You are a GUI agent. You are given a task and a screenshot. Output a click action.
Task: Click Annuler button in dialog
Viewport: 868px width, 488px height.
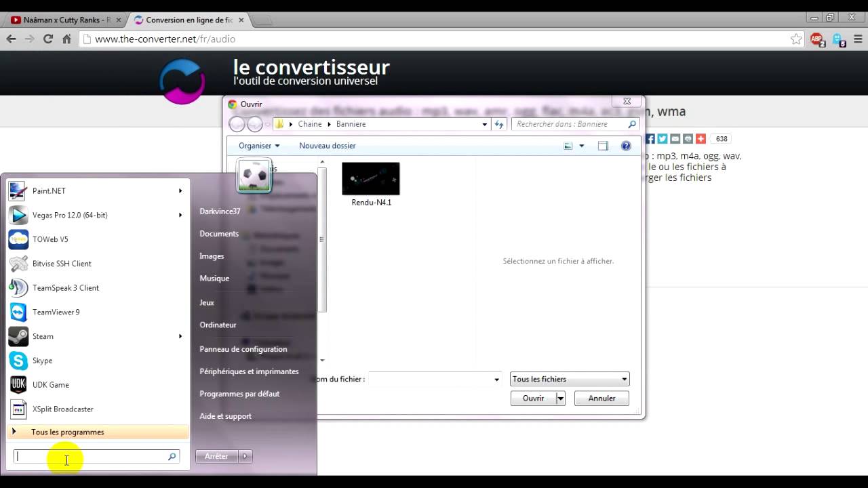(x=601, y=399)
